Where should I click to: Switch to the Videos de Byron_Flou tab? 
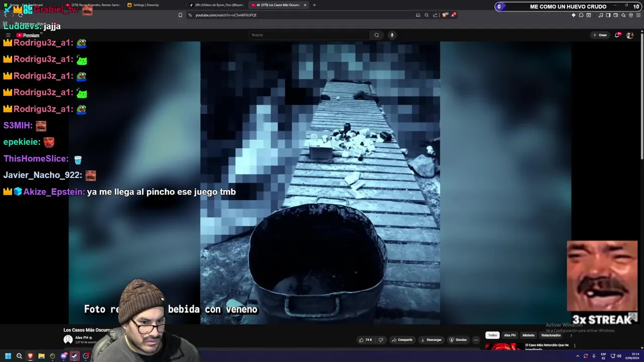point(217,5)
